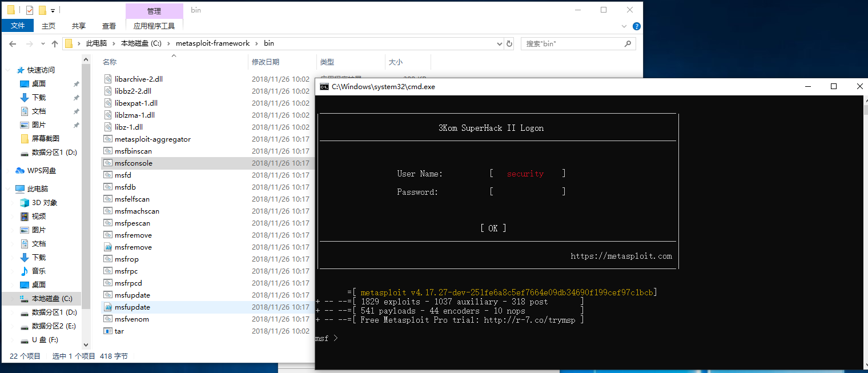The width and height of the screenshot is (868, 373).
Task: Collapse the 快速访问 tree node
Action: pos(9,70)
